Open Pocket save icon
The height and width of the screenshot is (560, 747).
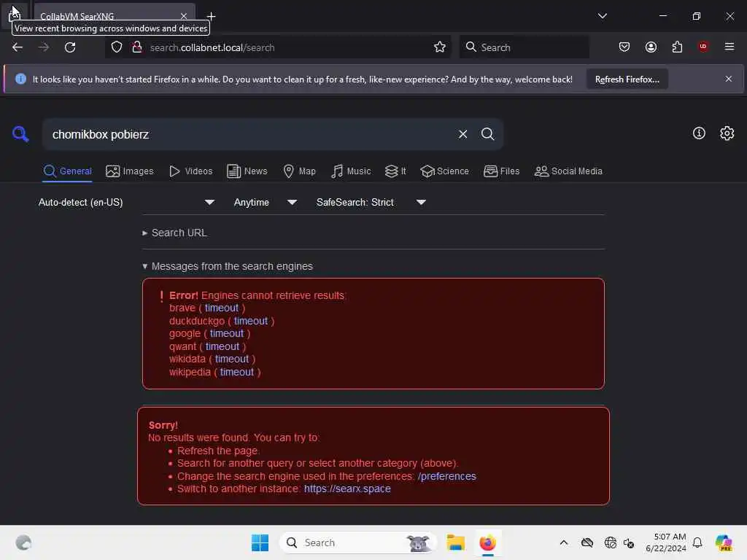[624, 47]
